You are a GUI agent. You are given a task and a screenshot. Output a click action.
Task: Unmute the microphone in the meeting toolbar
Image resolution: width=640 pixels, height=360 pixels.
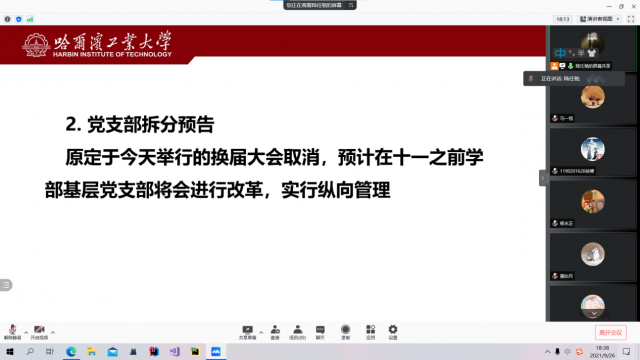(12, 332)
